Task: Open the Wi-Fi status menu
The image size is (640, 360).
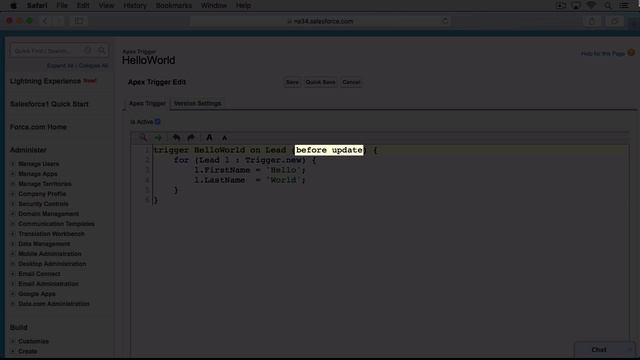Action: pyautogui.click(x=591, y=5)
